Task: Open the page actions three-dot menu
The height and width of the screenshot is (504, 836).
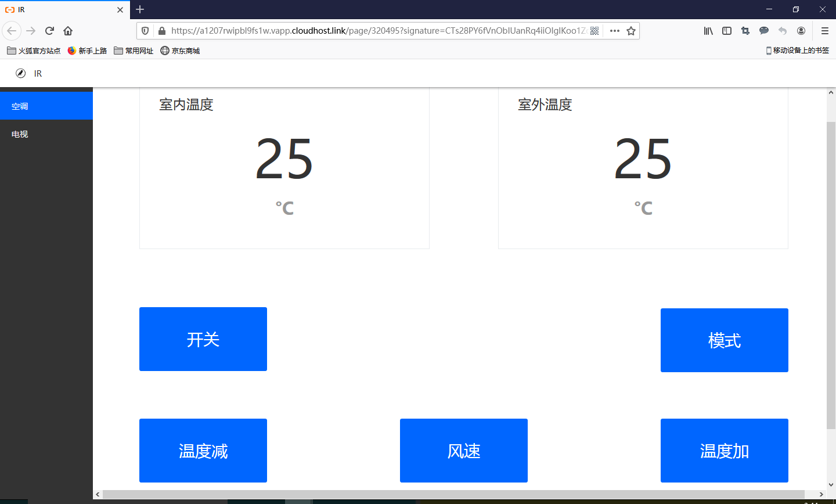Action: [x=615, y=31]
